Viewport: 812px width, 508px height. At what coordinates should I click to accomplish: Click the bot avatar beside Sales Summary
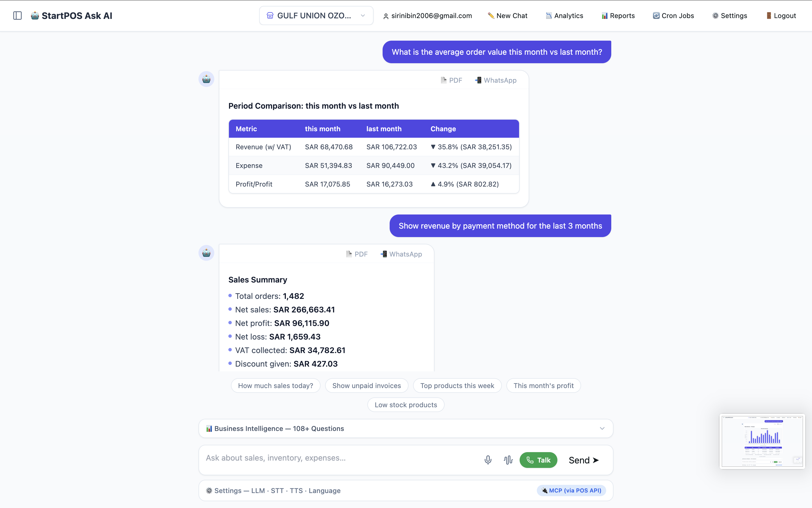206,253
